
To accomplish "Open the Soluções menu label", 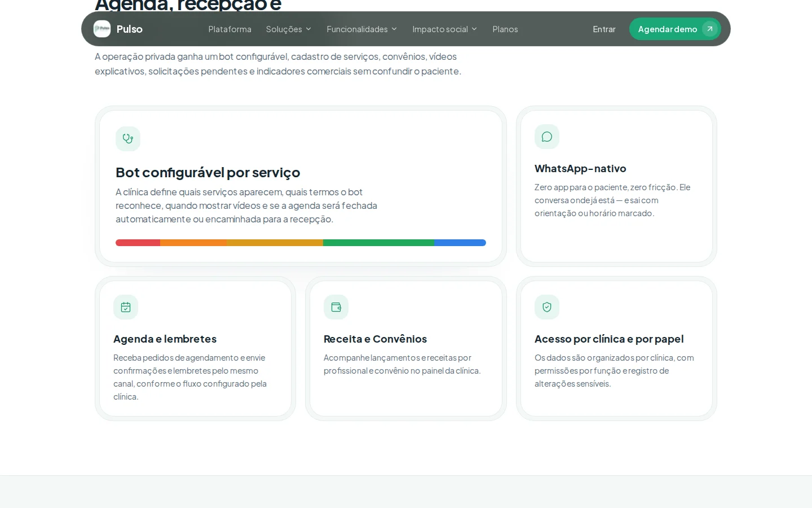I will coord(284,29).
